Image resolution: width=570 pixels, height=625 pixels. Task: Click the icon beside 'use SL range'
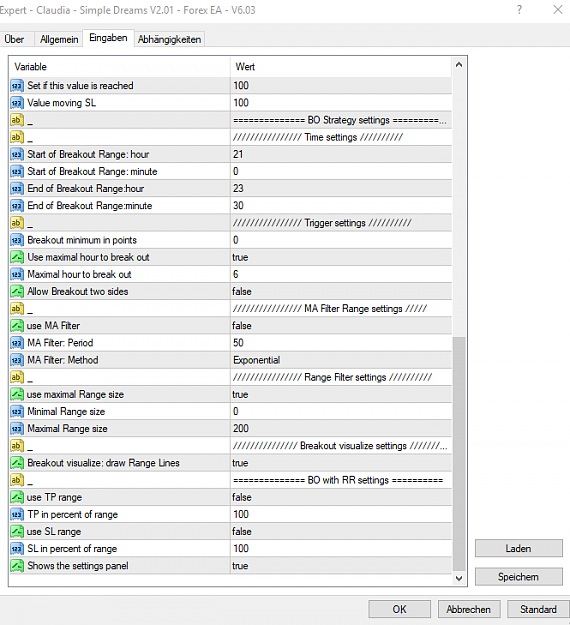tap(17, 531)
